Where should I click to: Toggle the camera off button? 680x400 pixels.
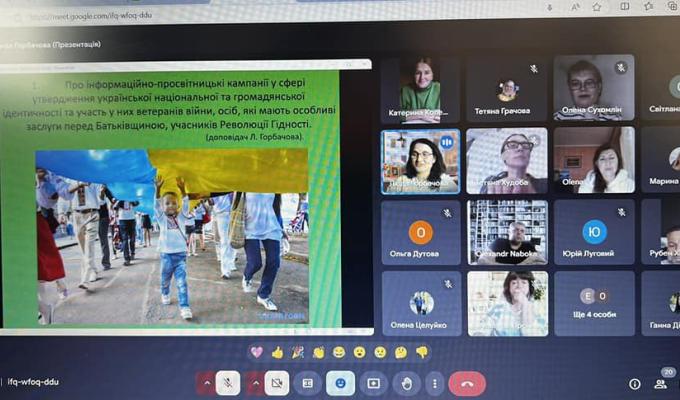[x=277, y=383]
